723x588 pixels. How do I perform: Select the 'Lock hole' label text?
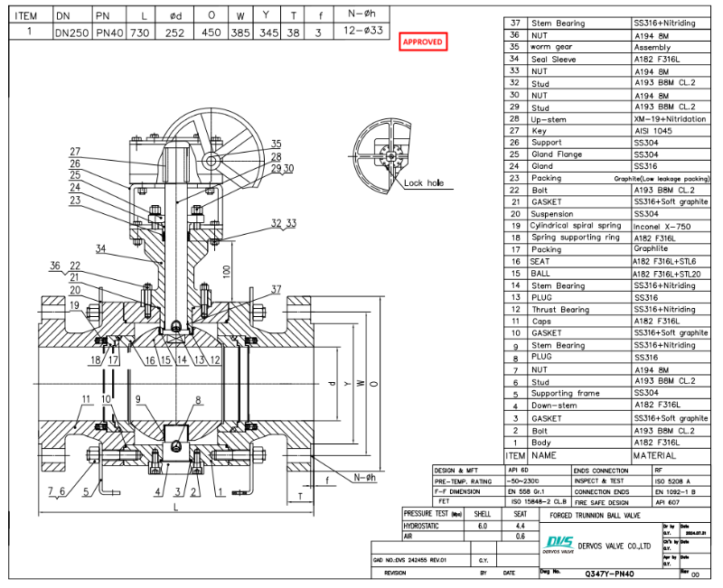pos(424,183)
